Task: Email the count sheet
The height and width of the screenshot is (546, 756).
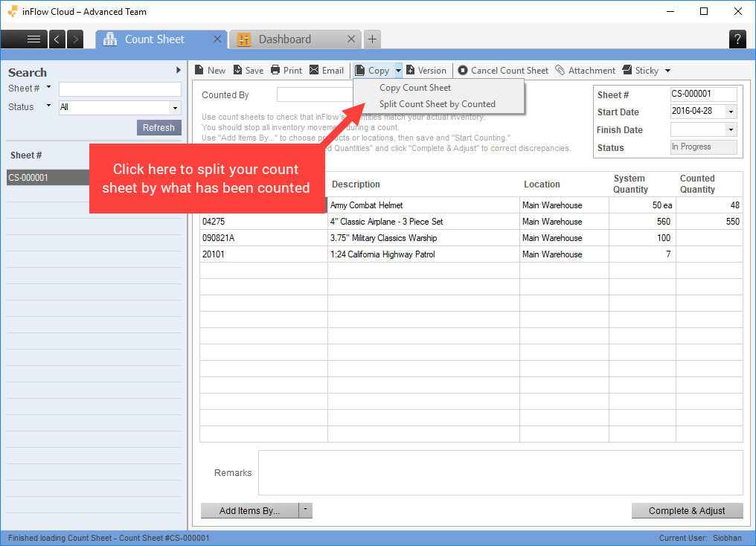Action: [327, 71]
